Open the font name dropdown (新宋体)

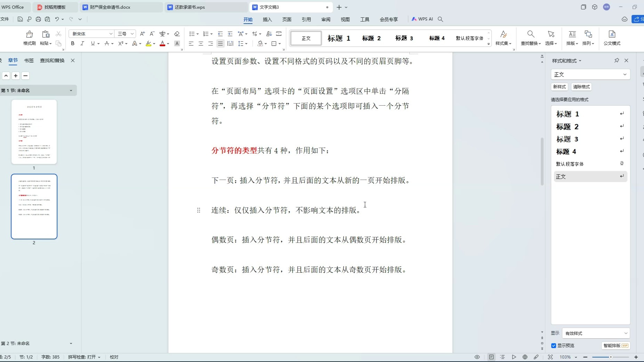click(111, 34)
